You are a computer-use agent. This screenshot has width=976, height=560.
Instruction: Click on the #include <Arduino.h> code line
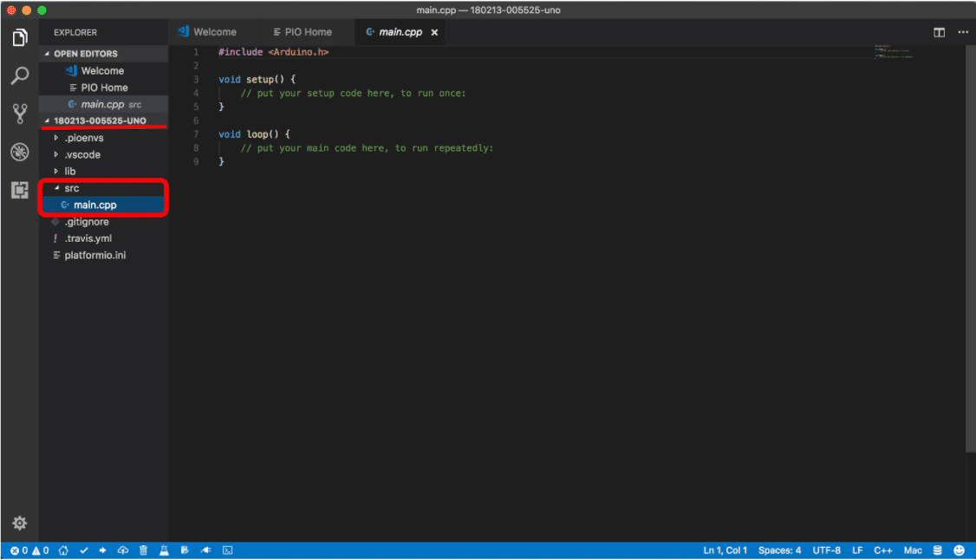tap(273, 52)
